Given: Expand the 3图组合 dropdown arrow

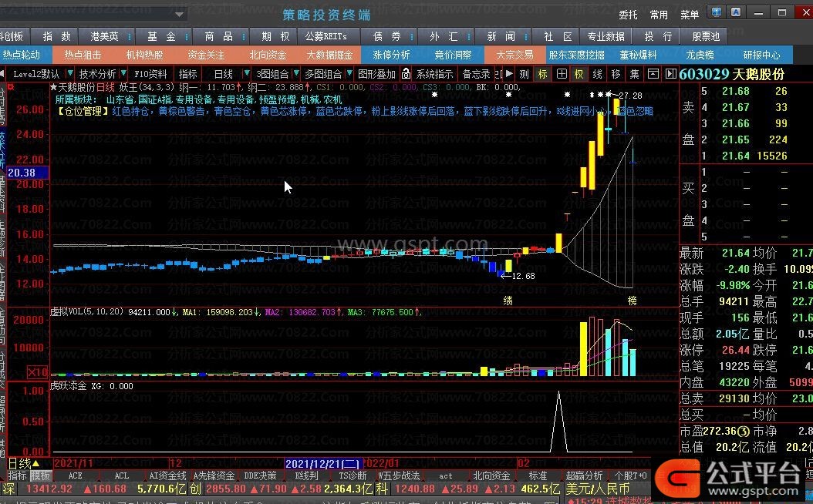Looking at the screenshot, I should [295, 73].
